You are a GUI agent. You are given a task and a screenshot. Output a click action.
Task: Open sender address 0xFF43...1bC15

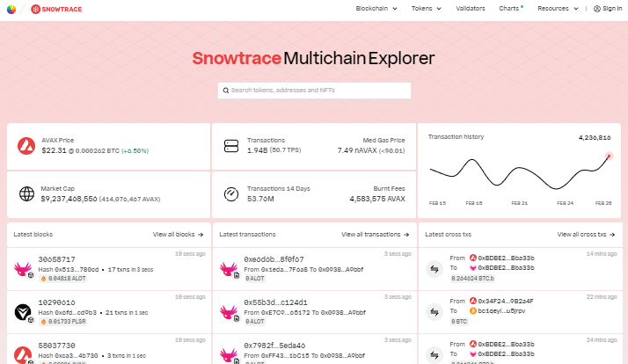tap(285, 355)
